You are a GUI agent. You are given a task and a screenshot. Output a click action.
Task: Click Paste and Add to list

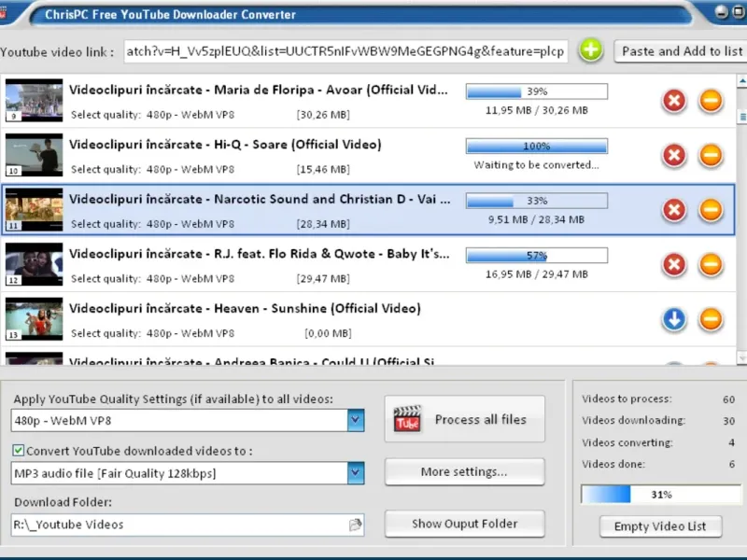[682, 51]
